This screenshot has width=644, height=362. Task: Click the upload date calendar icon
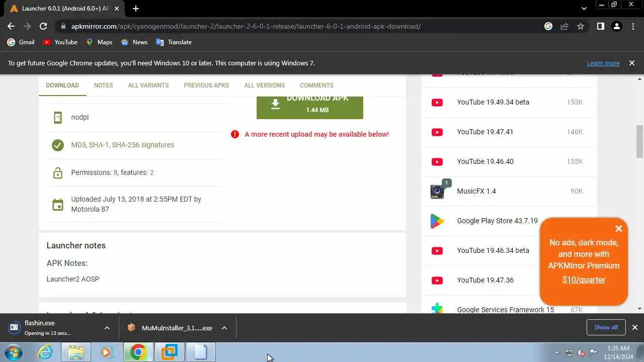coord(58,204)
